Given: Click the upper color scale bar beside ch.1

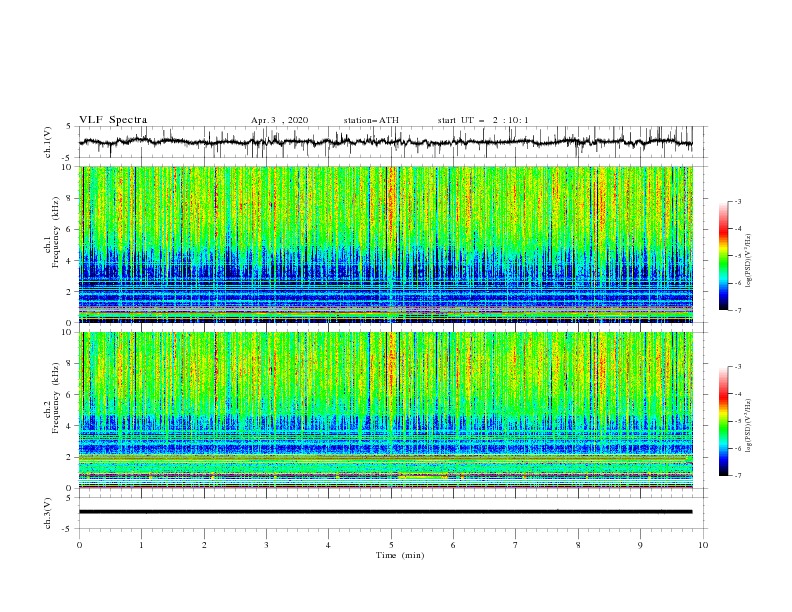Looking at the screenshot, I should [724, 256].
